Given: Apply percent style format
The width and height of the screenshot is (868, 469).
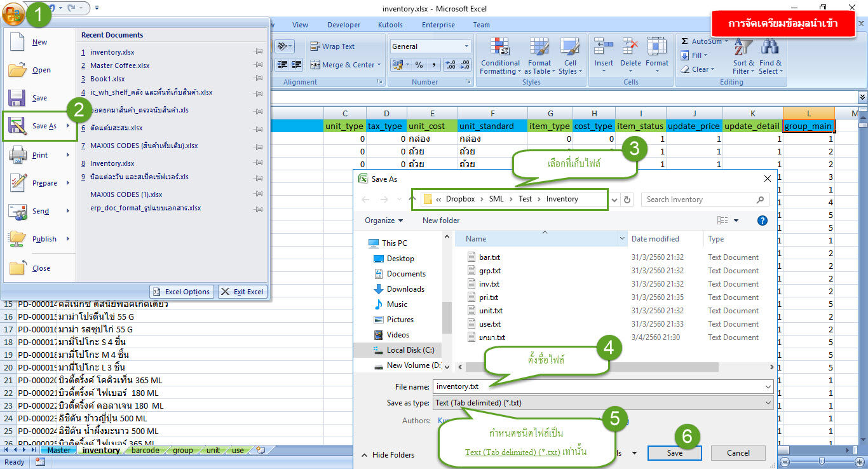Looking at the screenshot, I should click(419, 65).
